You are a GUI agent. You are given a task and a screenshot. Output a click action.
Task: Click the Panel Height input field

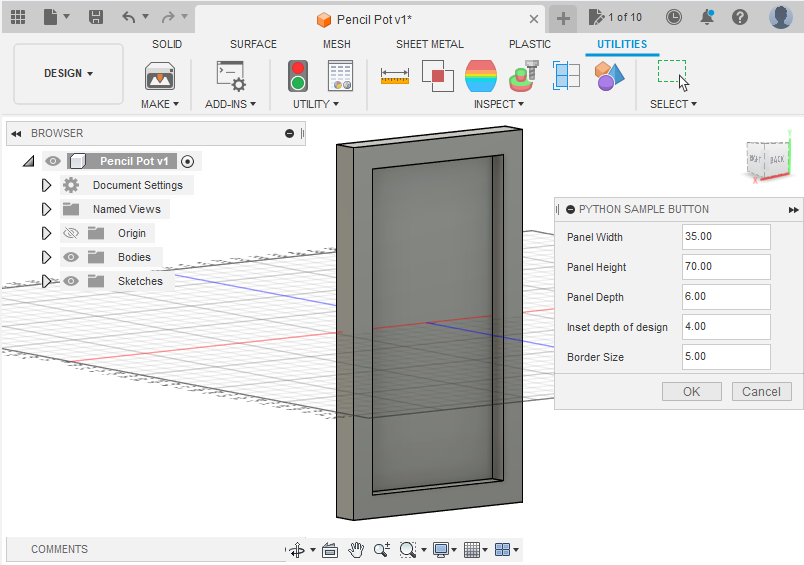[726, 267]
